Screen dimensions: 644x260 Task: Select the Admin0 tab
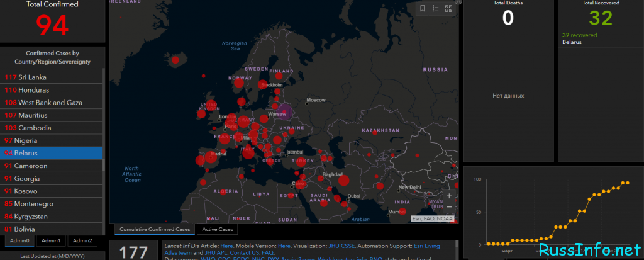19,240
